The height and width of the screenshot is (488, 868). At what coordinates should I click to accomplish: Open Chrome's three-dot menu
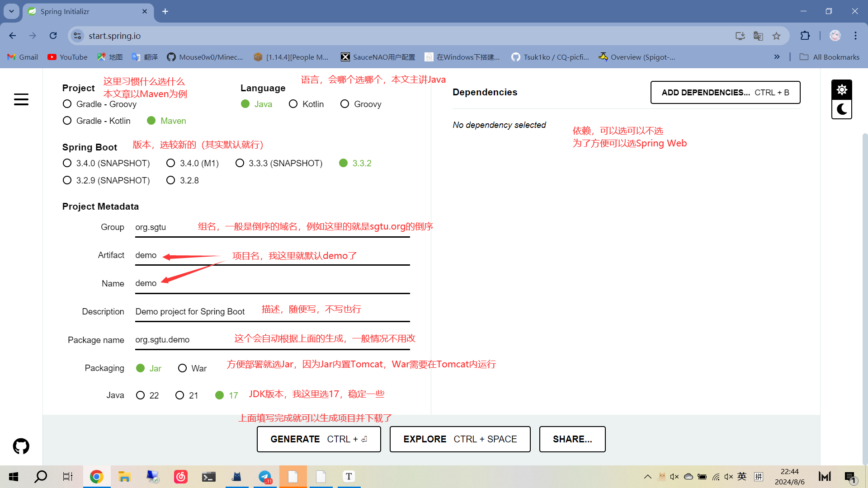[855, 36]
